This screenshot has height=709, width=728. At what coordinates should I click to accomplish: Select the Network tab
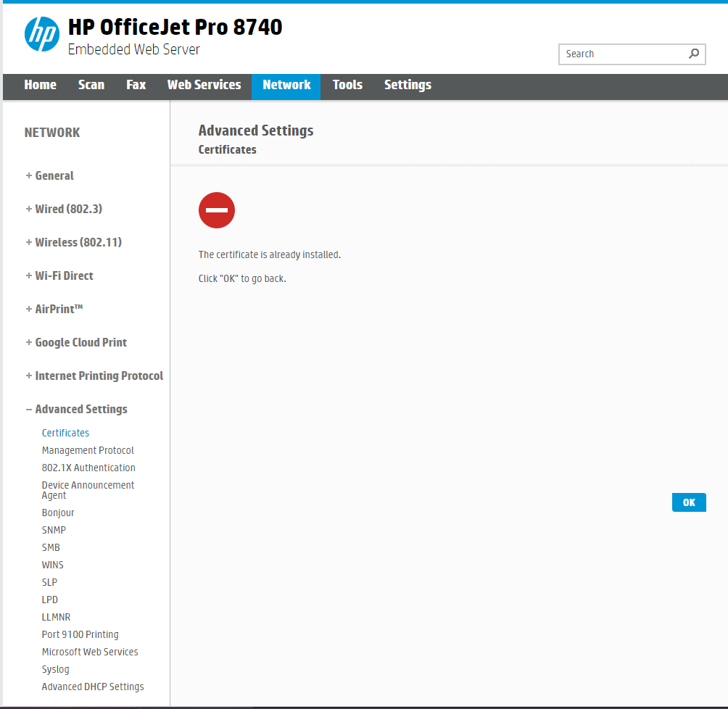click(x=286, y=86)
